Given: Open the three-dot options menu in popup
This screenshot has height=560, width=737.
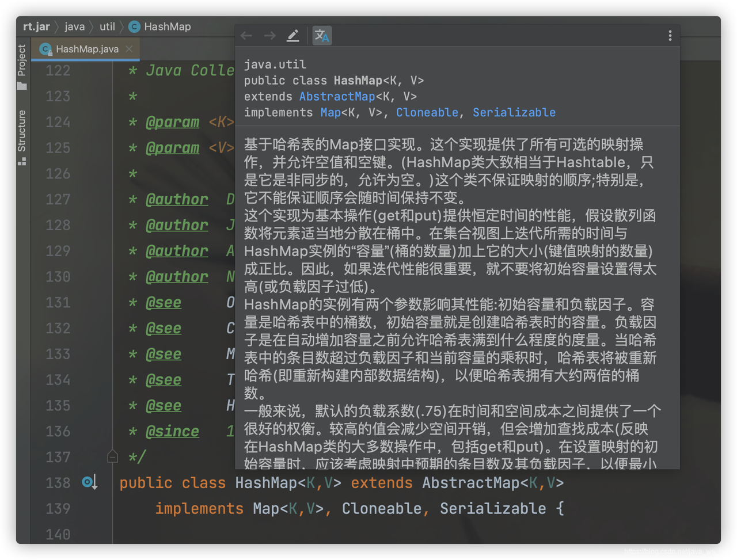Looking at the screenshot, I should coord(670,36).
